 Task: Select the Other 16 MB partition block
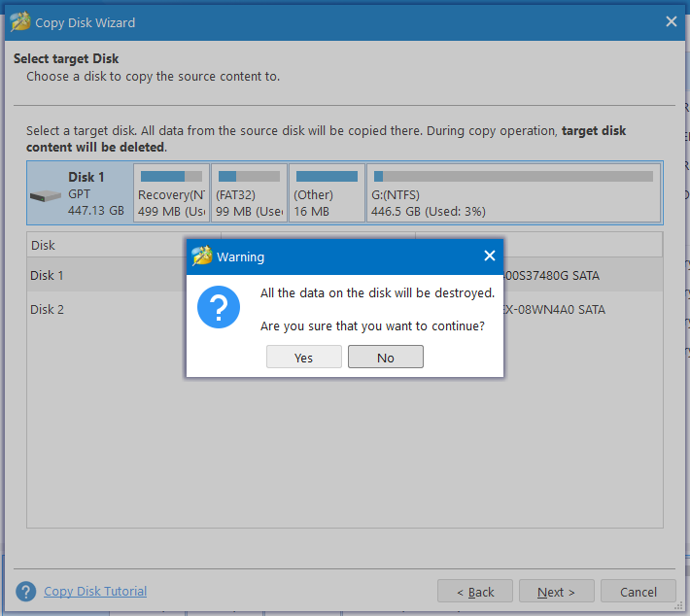pos(327,192)
